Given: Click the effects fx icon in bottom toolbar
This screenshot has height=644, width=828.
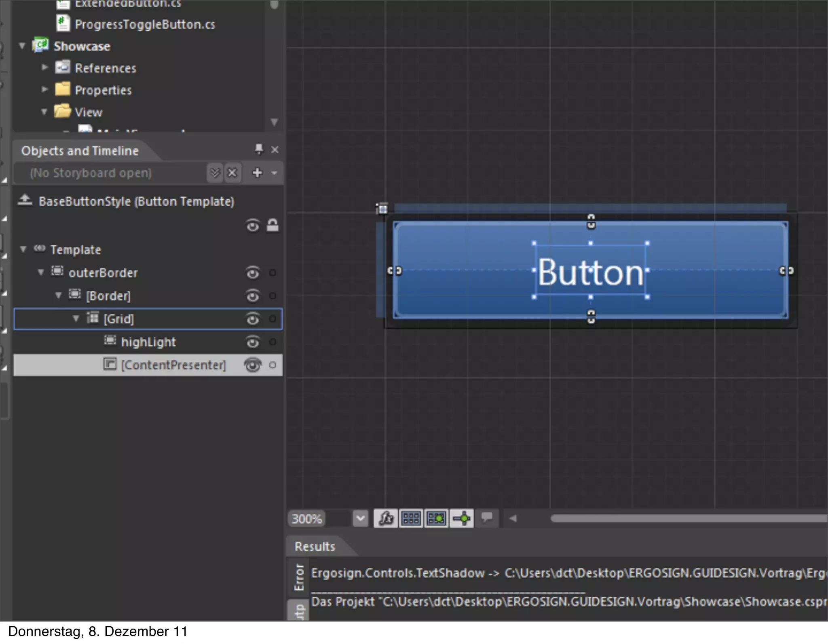Looking at the screenshot, I should 385,518.
